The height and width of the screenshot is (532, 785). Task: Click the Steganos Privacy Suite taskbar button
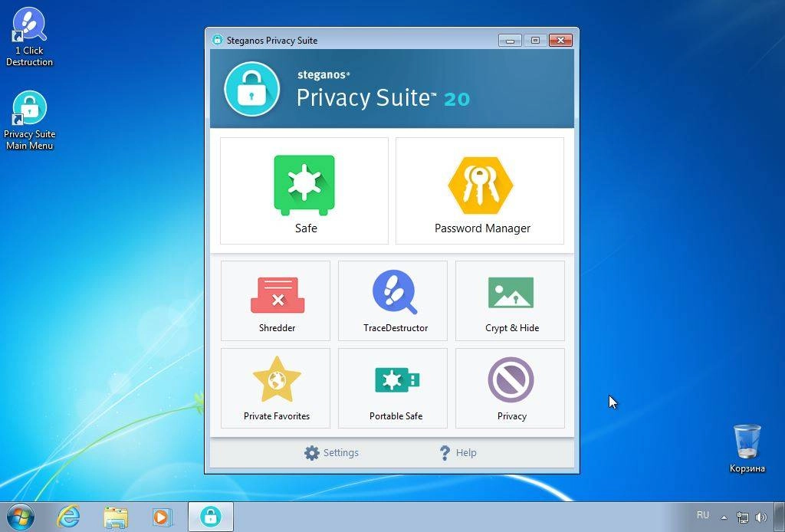[211, 517]
